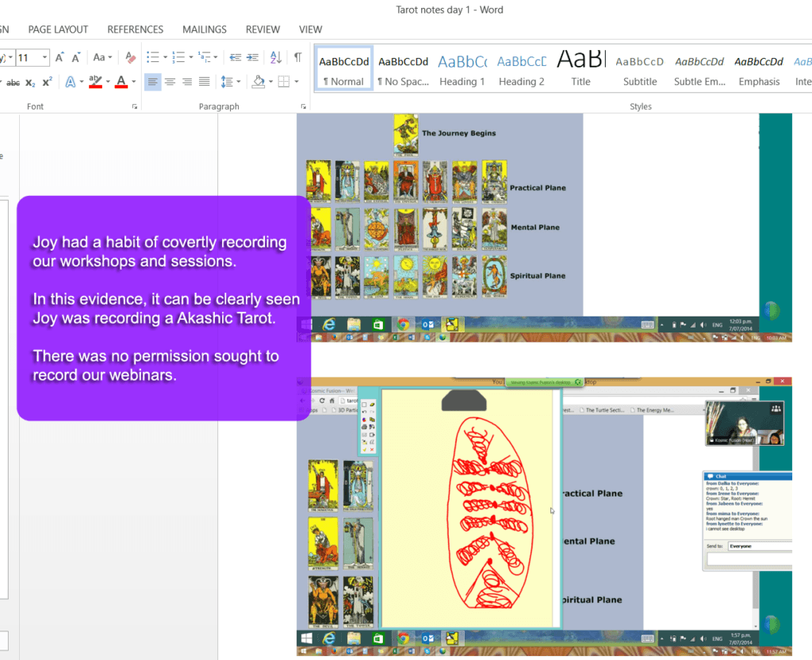The image size is (812, 660).
Task: Click the Borders icon
Action: (284, 82)
